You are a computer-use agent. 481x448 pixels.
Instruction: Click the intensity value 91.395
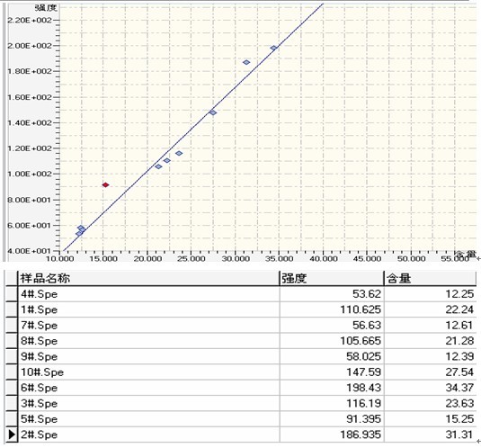click(x=363, y=419)
